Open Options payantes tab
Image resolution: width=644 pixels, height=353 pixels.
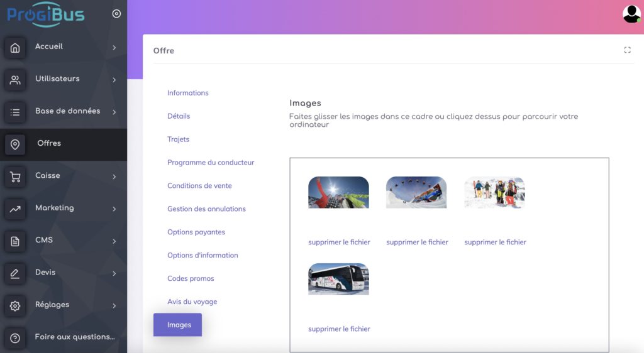(x=196, y=232)
